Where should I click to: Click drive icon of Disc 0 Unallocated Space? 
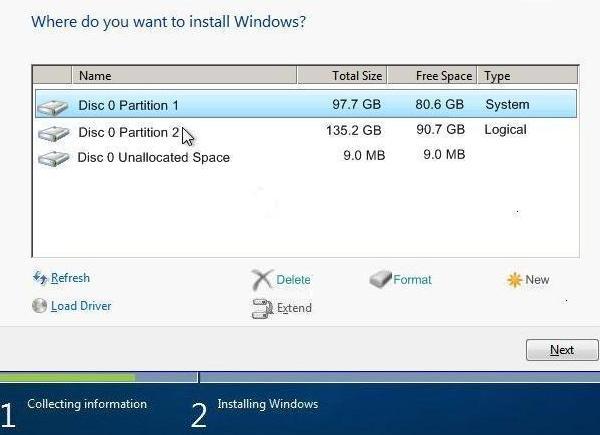(54, 158)
